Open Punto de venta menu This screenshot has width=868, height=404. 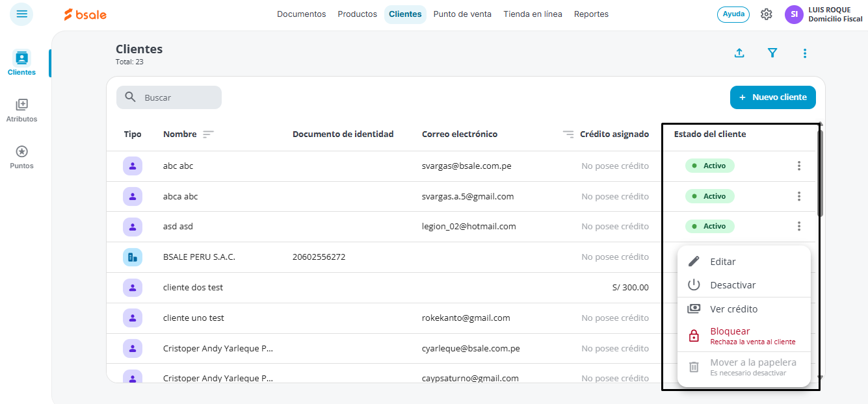[x=462, y=14]
